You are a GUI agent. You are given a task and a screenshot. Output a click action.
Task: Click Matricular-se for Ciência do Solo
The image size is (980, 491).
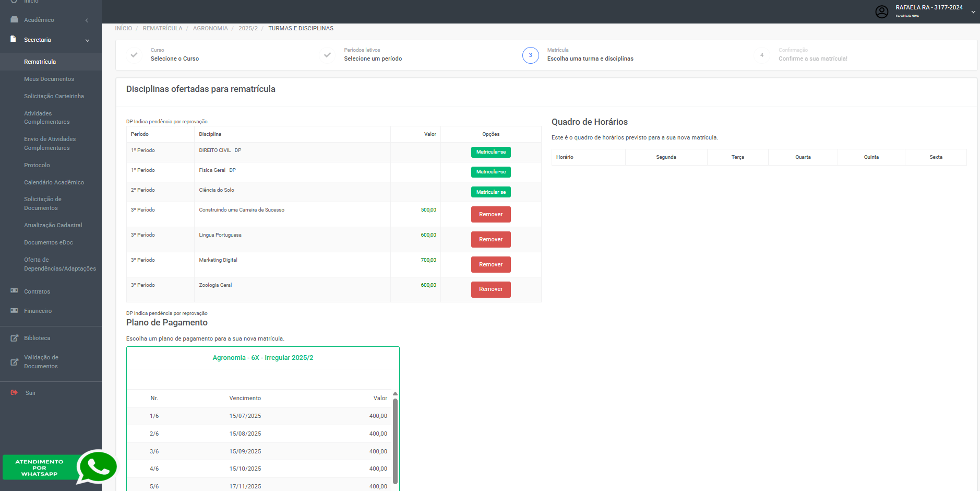[491, 192]
